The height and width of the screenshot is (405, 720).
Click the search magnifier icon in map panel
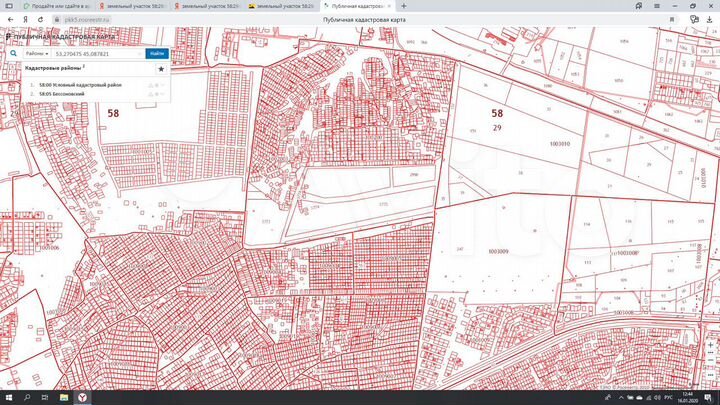pos(14,53)
